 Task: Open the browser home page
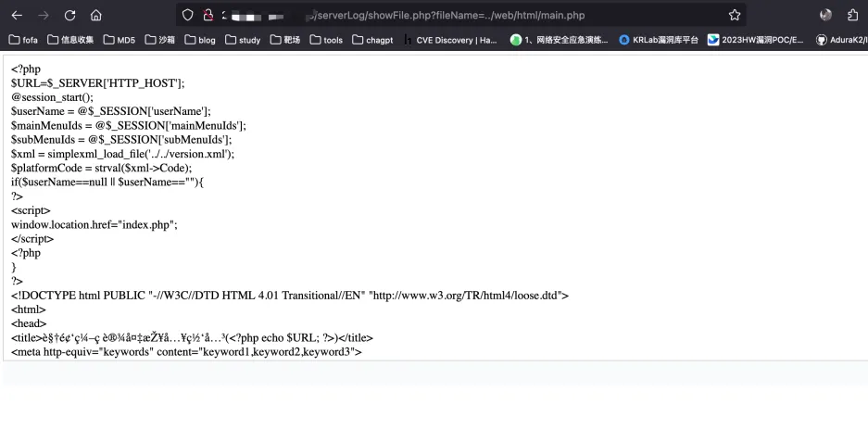(x=96, y=16)
